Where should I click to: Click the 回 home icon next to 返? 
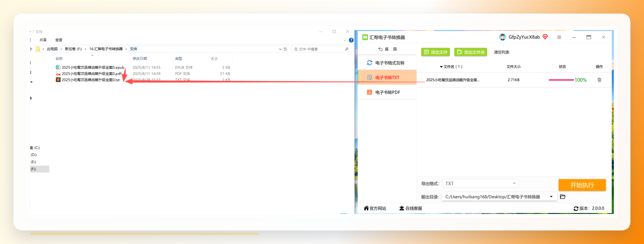coord(395,49)
